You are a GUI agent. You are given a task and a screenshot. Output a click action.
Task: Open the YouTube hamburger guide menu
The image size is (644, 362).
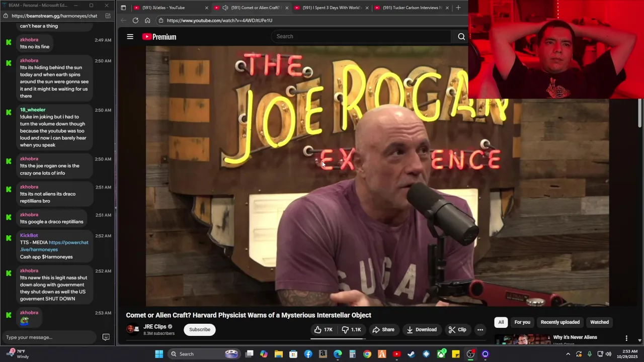pos(130,37)
